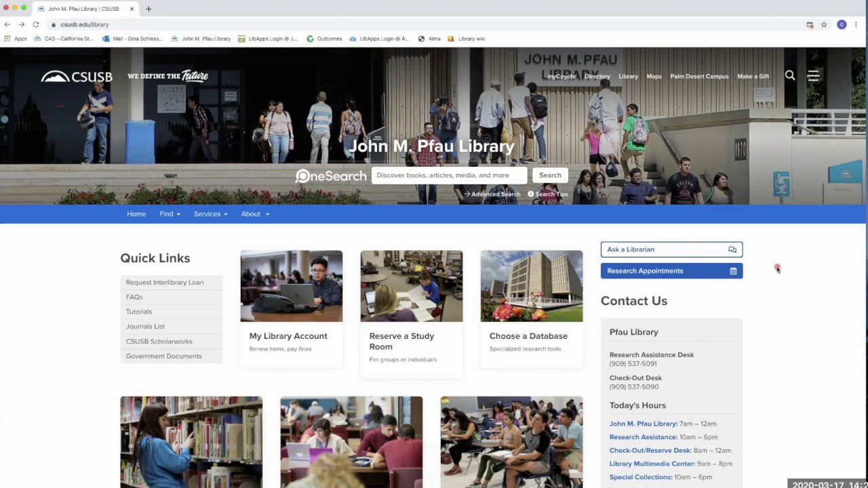
Task: Open the Directory link
Action: tap(597, 77)
